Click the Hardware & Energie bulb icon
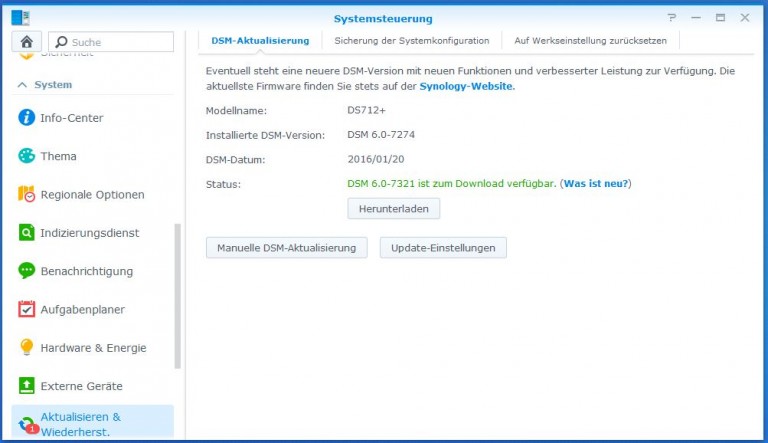 click(x=26, y=347)
